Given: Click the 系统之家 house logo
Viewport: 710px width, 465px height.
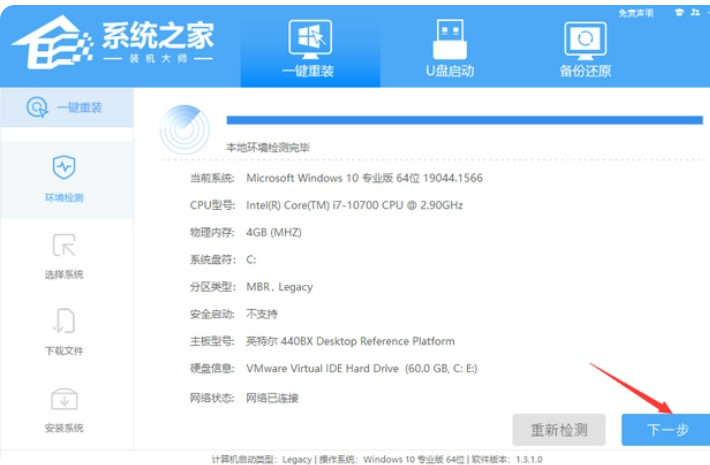Looking at the screenshot, I should point(52,43).
